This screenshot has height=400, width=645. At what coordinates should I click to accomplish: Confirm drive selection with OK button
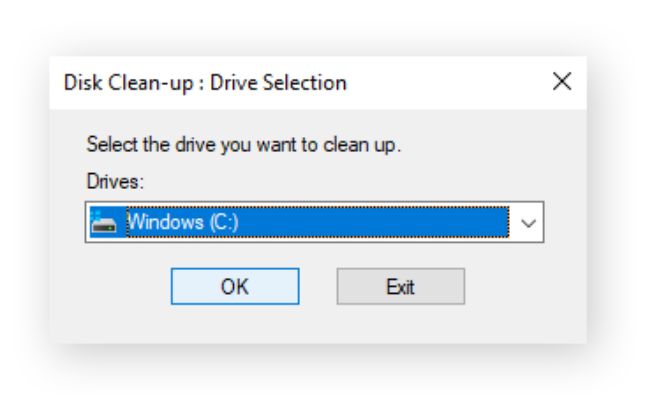[x=235, y=286]
